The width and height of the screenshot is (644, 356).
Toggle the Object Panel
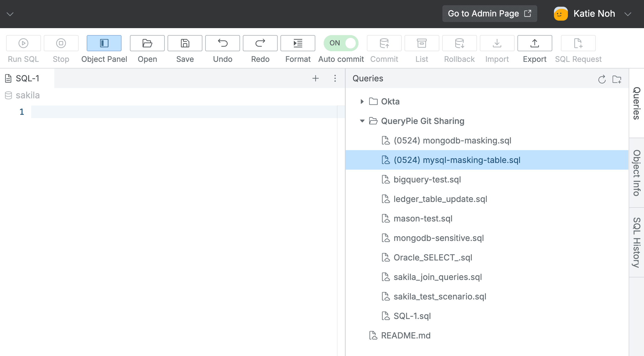tap(104, 43)
